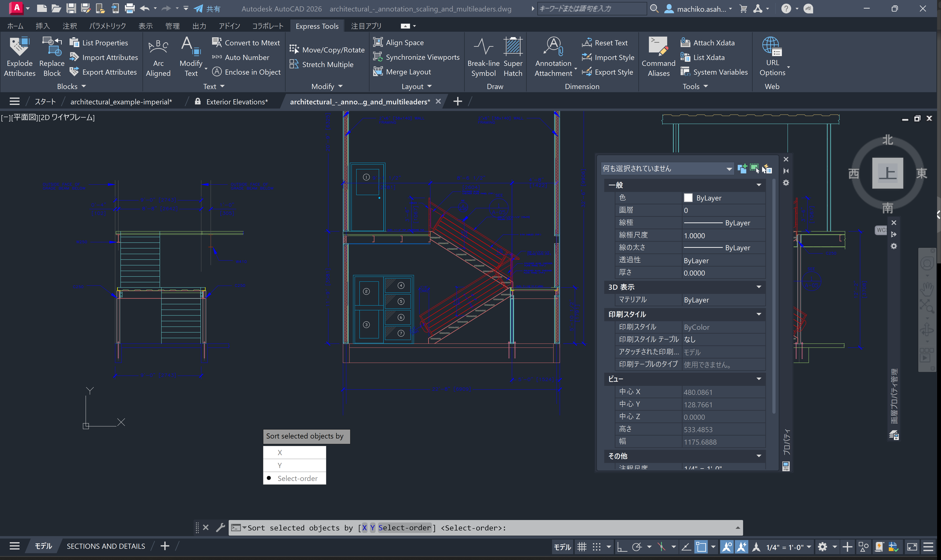Image resolution: width=941 pixels, height=560 pixels.
Task: Toggle snap mode dots in status bar
Action: [596, 547]
